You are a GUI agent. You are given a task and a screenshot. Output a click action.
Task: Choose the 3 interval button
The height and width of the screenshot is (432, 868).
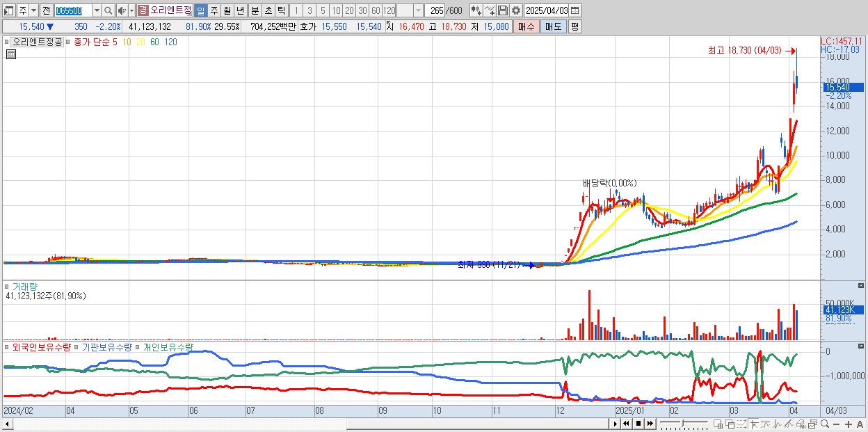[310, 10]
